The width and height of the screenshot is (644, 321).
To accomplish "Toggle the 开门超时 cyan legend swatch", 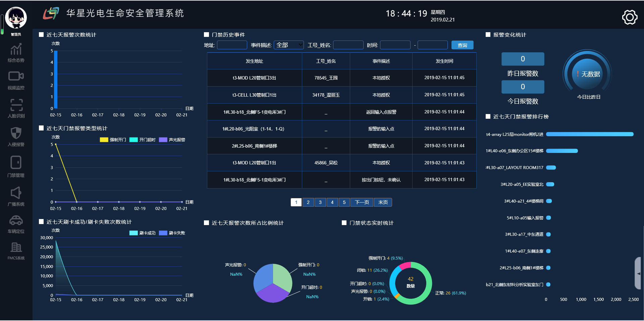I will point(133,140).
